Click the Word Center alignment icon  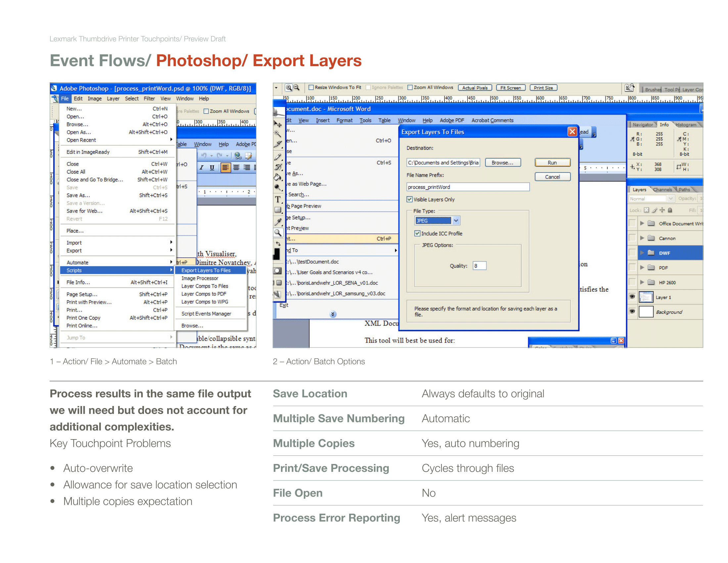tap(236, 168)
